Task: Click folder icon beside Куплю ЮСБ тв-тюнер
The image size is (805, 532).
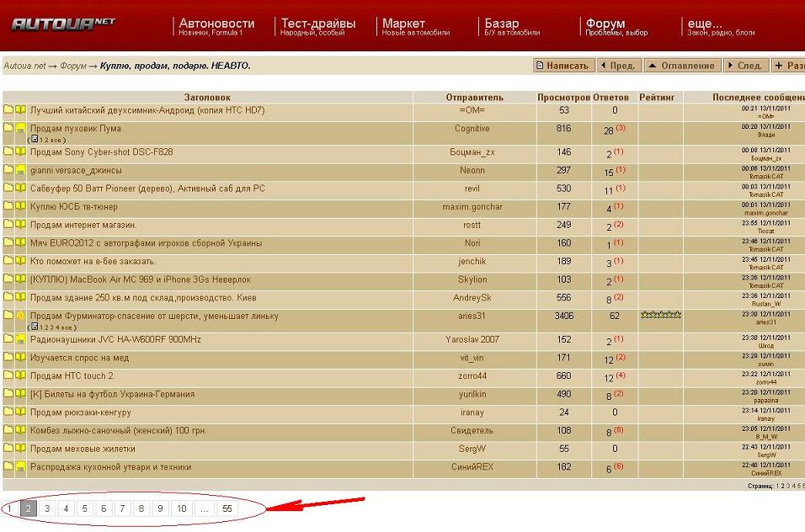Action: pyautogui.click(x=8, y=207)
